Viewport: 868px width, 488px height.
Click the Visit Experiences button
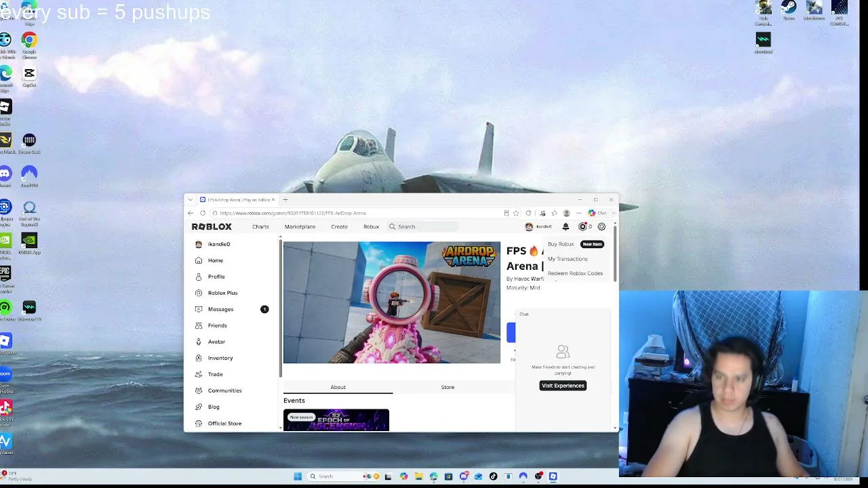coord(563,386)
